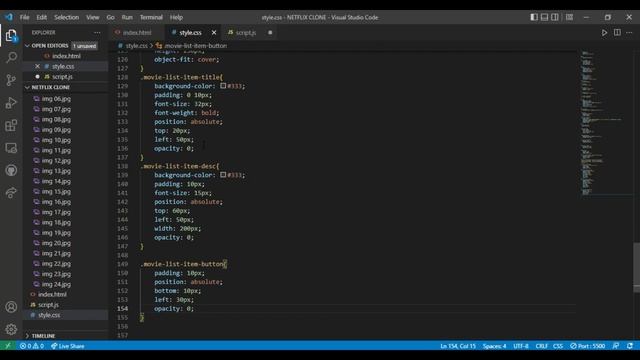Viewport: 640px width, 360px height.
Task: Toggle the bottom panel layout button
Action: [x=544, y=17]
